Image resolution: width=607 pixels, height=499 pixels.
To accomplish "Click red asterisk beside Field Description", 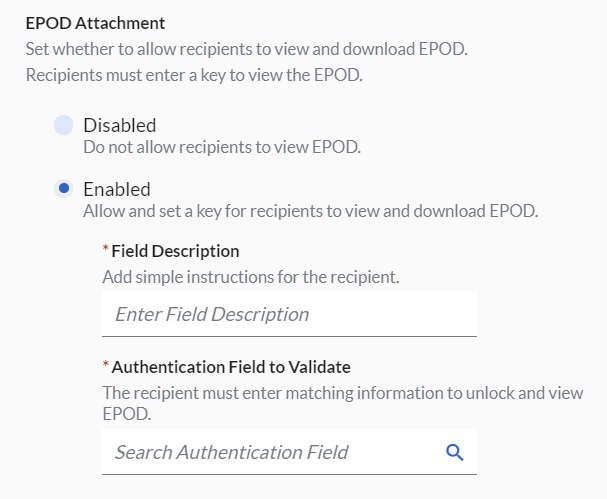I will (106, 251).
